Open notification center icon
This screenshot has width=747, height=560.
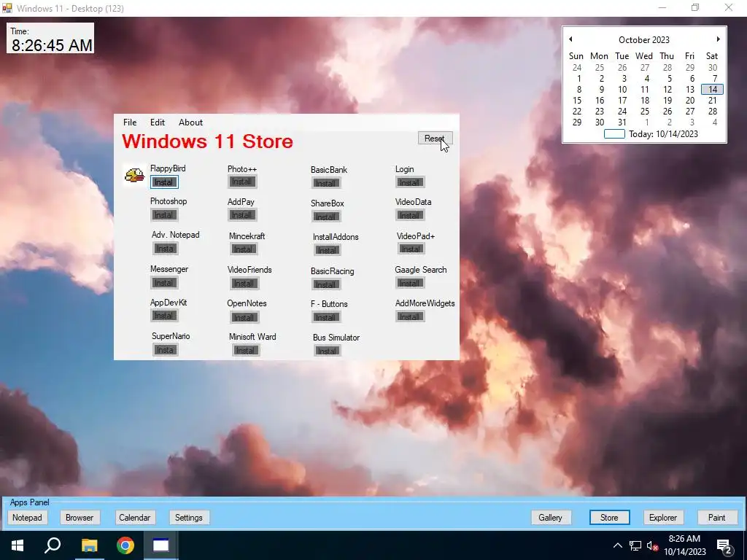724,546
